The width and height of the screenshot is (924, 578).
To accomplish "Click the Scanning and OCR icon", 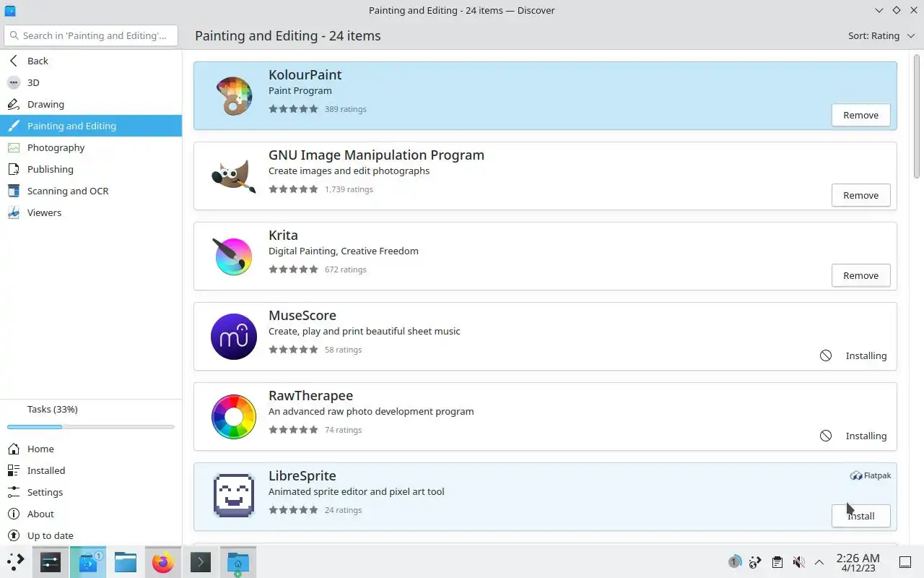I will pyautogui.click(x=14, y=191).
